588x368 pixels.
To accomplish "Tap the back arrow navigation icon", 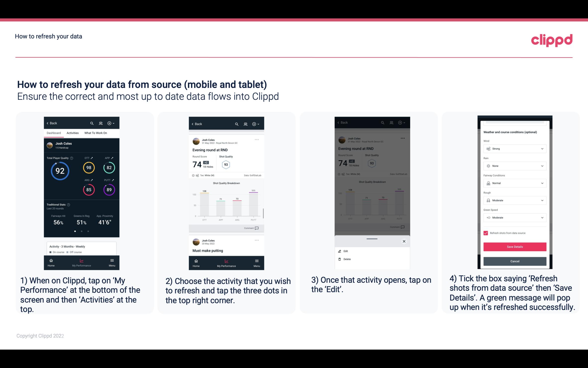I will coord(48,123).
